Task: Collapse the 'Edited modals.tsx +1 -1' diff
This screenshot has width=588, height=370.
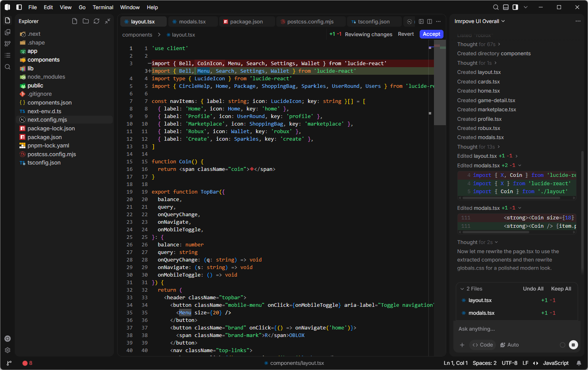Action: point(489,208)
